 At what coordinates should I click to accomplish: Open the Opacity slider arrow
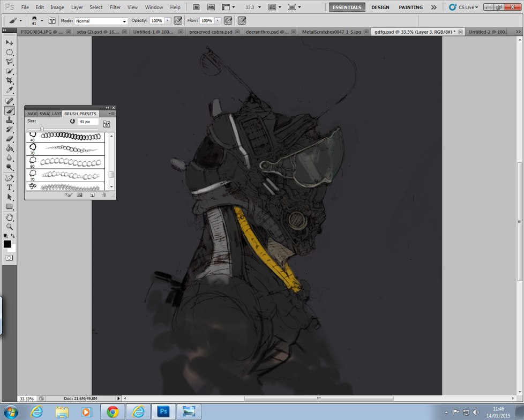click(x=168, y=20)
